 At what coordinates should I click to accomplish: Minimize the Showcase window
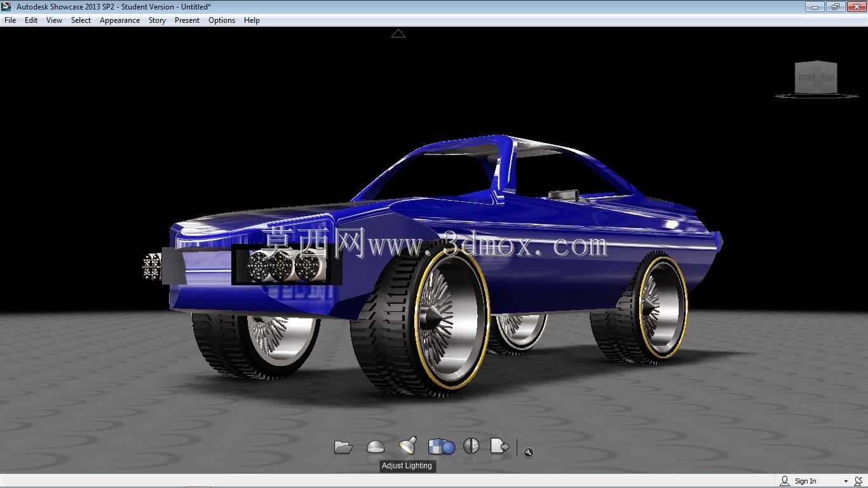coord(815,6)
